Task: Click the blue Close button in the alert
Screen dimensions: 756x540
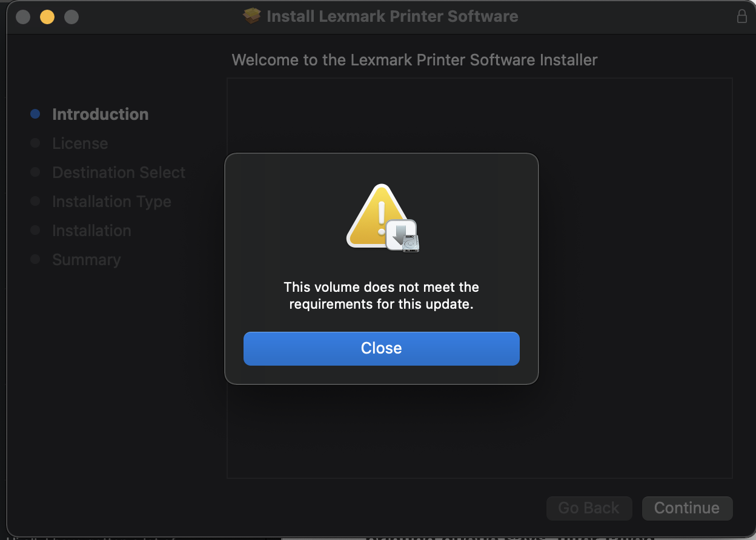Action: pyautogui.click(x=381, y=348)
